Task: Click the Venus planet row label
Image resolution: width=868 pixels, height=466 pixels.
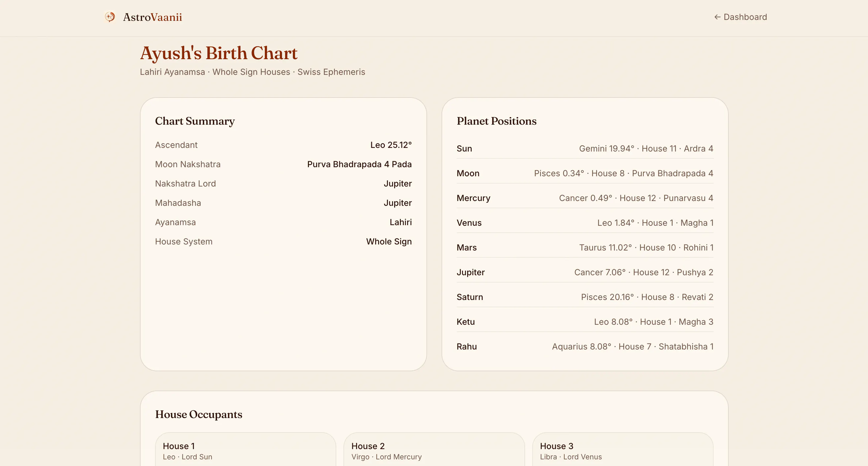Action: pos(469,223)
